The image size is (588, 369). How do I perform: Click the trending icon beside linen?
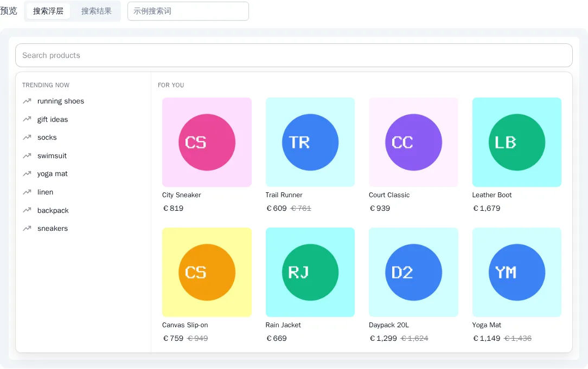tap(27, 192)
